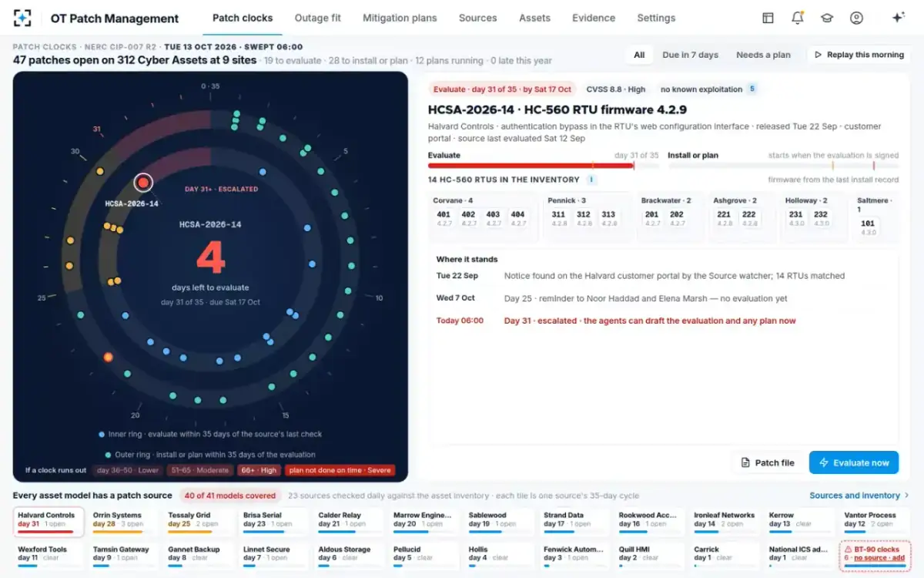Screen dimensions: 924x578
Task: Click the warning icon on BT-90 clocks tile
Action: tap(848, 549)
